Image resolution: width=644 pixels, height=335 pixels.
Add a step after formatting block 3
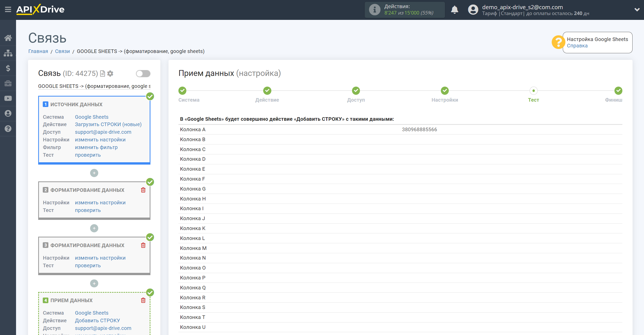(x=94, y=284)
